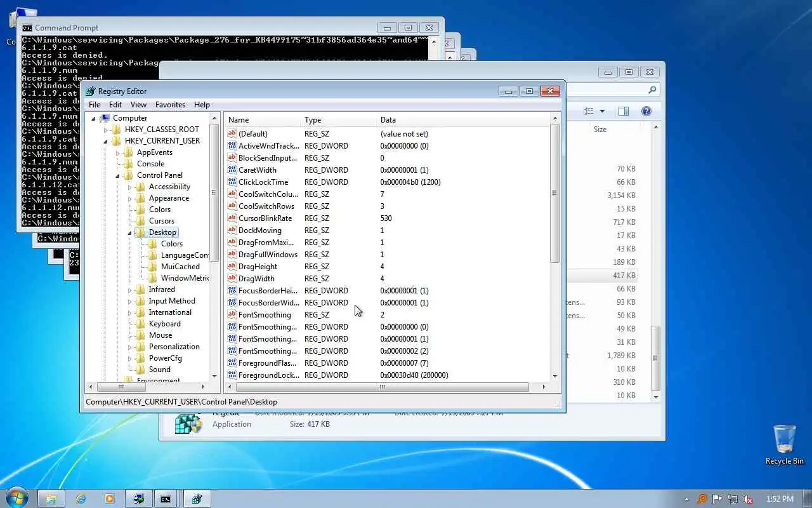Click the CaretWidth DWORD value icon
The width and height of the screenshot is (812, 508).
tap(232, 170)
